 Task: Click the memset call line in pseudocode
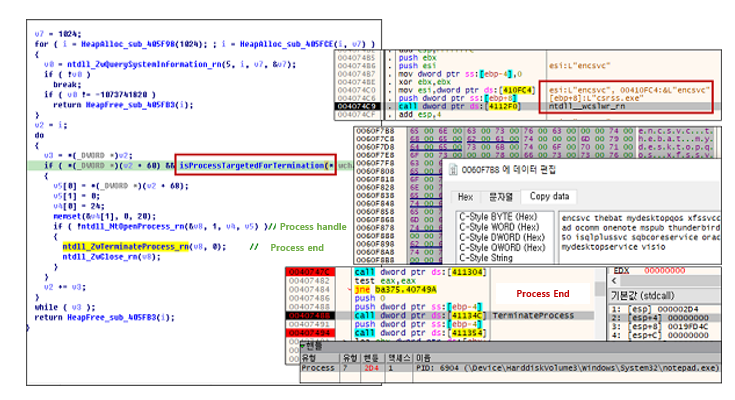[x=105, y=216]
